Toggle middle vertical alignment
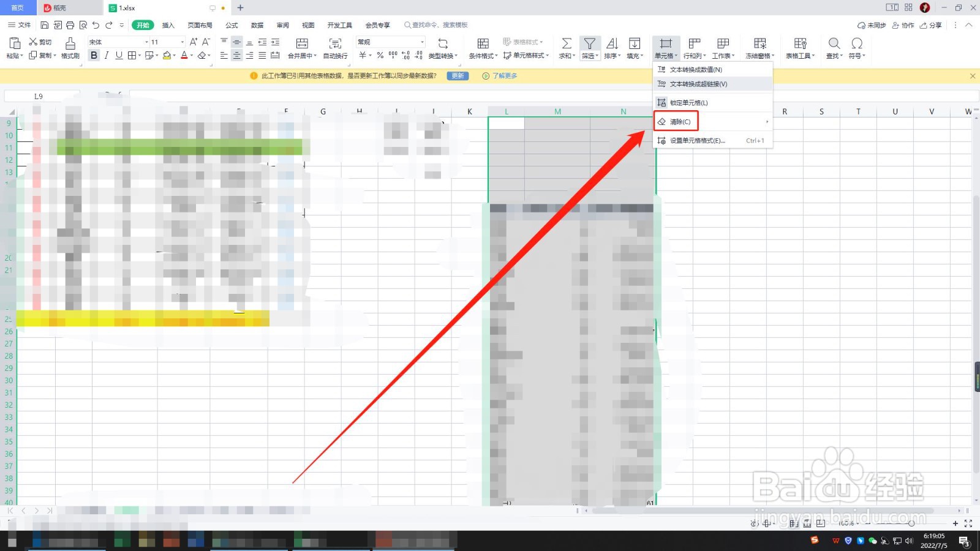Viewport: 980px width, 551px height. pyautogui.click(x=236, y=42)
